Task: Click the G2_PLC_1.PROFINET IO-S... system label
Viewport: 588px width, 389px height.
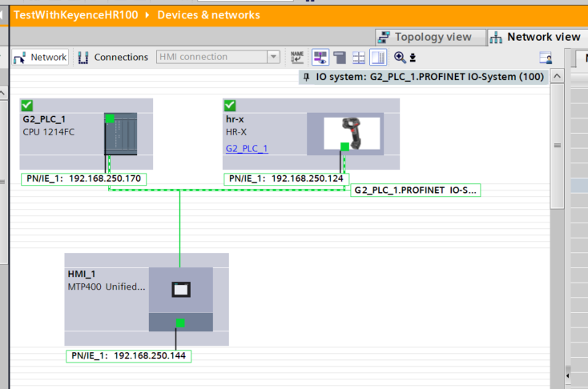Action: 415,190
